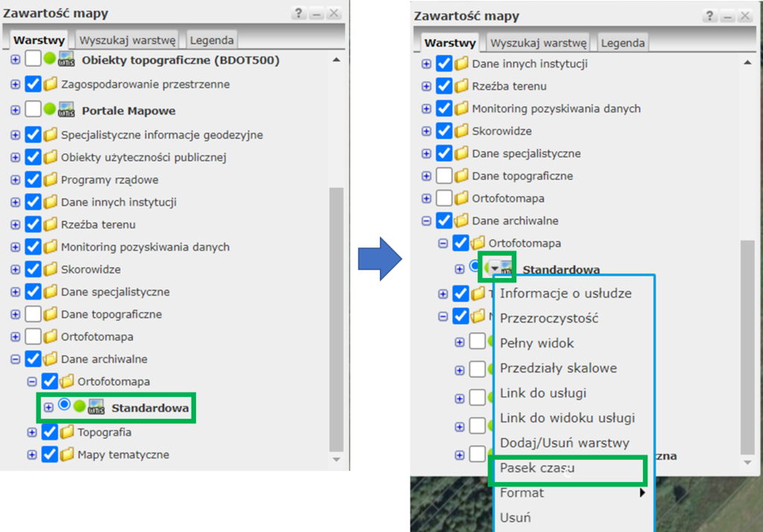Click WMS icon of Standardowa layer in left panel
This screenshot has width=763, height=532.
(95, 408)
